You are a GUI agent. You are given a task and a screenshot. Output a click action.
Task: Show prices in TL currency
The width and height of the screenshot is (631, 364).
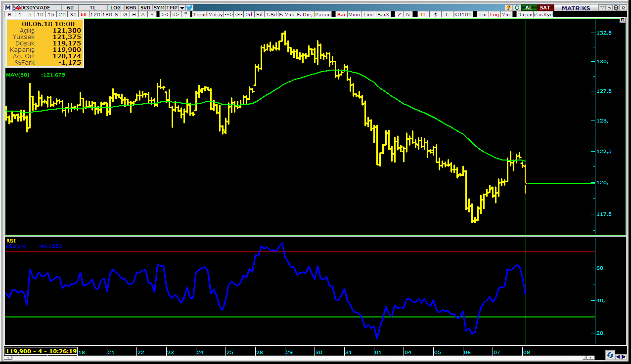[424, 14]
